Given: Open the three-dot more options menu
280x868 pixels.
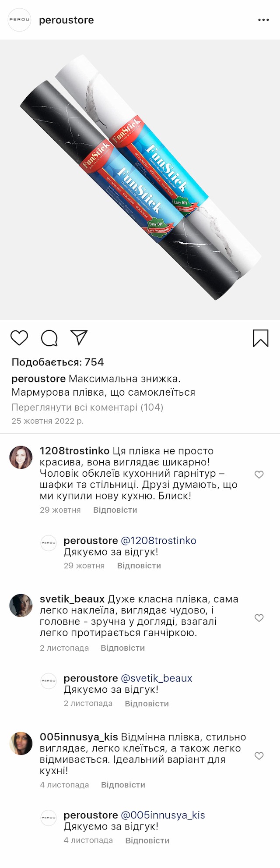Looking at the screenshot, I should [263, 20].
